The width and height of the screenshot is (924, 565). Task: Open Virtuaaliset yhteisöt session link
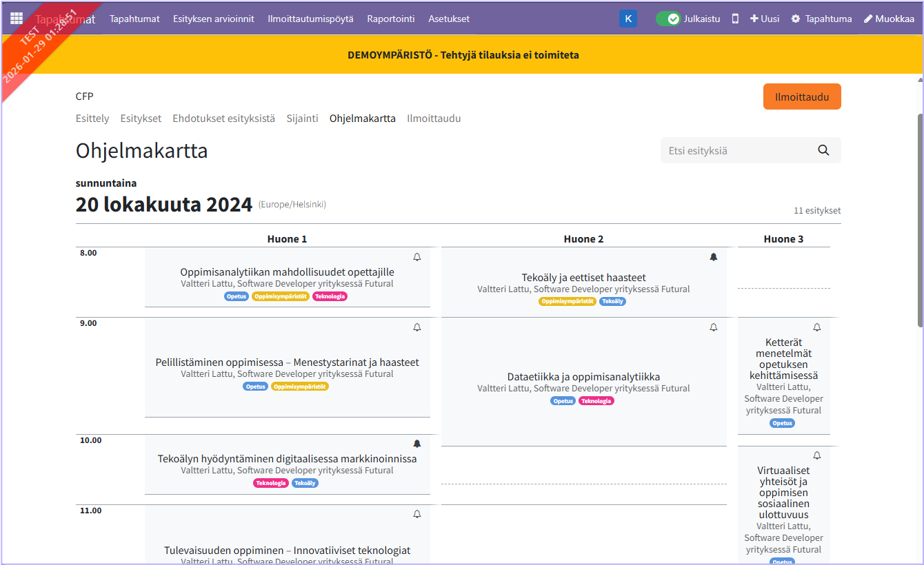tap(783, 493)
